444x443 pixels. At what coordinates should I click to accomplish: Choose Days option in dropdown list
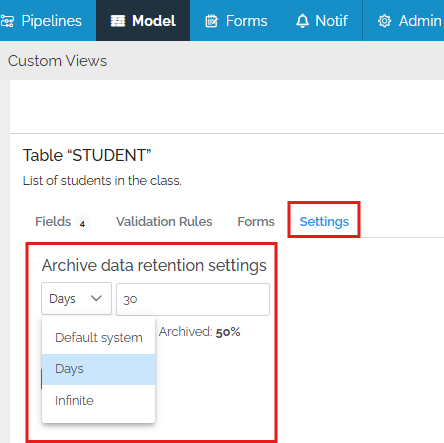pos(98,369)
